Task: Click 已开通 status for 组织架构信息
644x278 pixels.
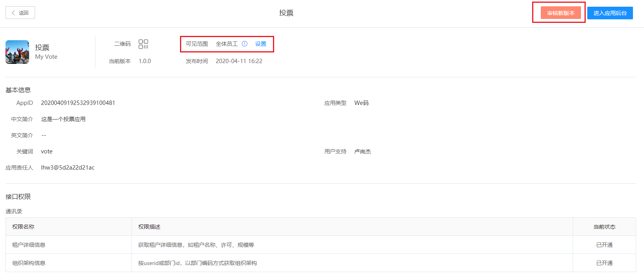Action: tap(604, 263)
